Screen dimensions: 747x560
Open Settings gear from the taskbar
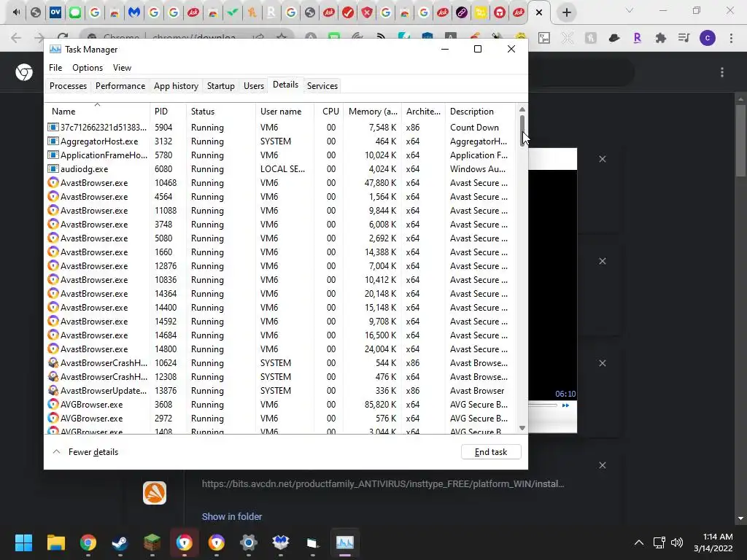tap(248, 542)
